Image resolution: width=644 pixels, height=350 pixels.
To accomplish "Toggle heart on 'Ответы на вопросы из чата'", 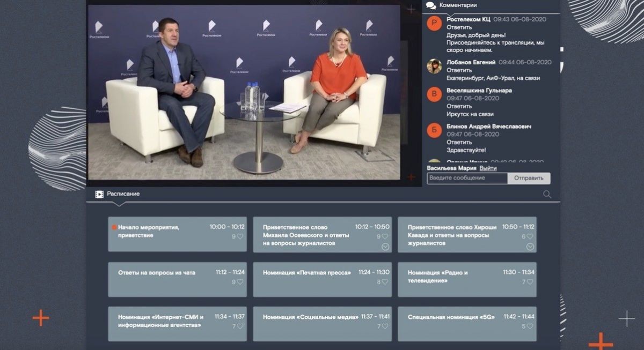I will point(240,282).
